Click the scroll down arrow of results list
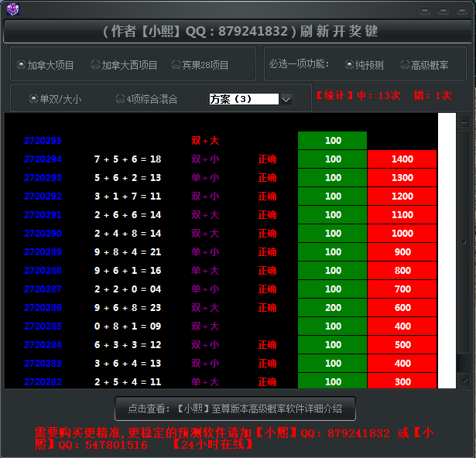Viewport: 476px width, 458px height. coord(464,381)
